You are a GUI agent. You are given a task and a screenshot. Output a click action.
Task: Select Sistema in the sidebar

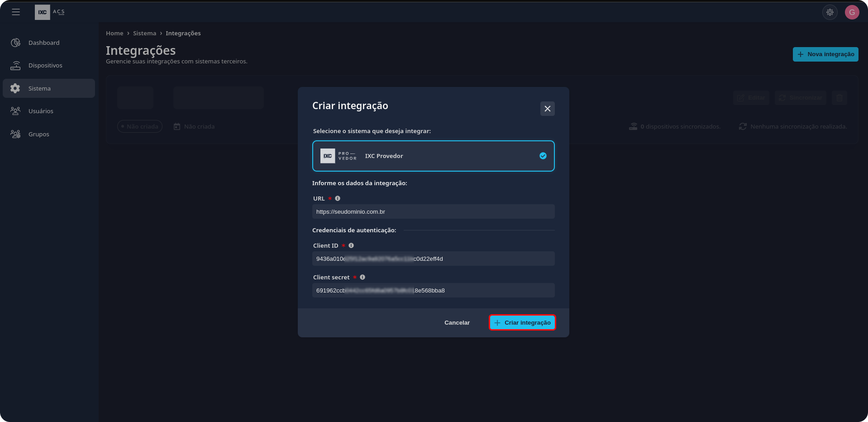[49, 88]
